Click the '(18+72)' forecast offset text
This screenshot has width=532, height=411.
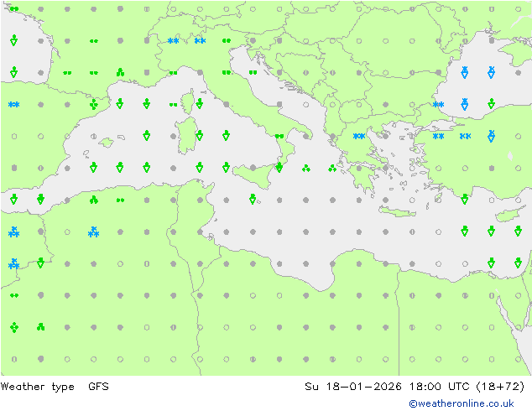pos(500,386)
